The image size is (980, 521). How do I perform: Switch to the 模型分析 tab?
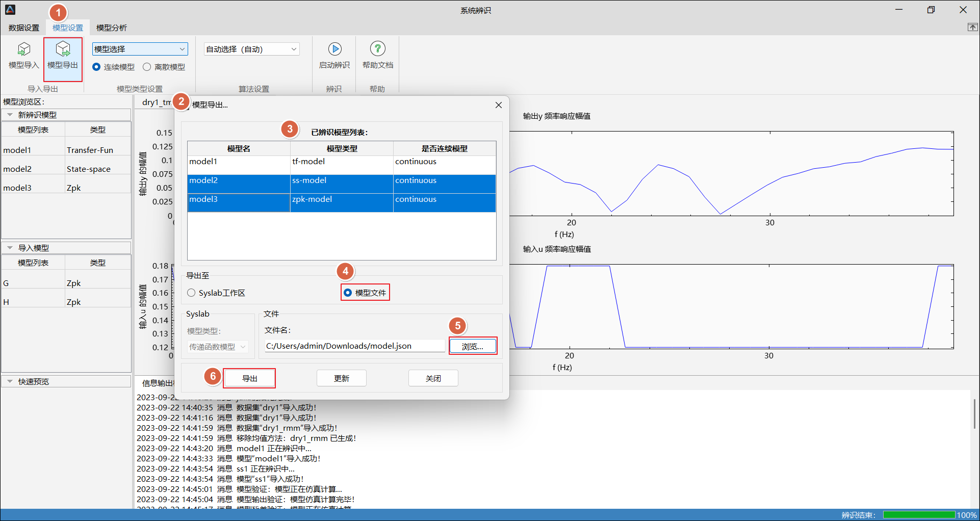111,28
